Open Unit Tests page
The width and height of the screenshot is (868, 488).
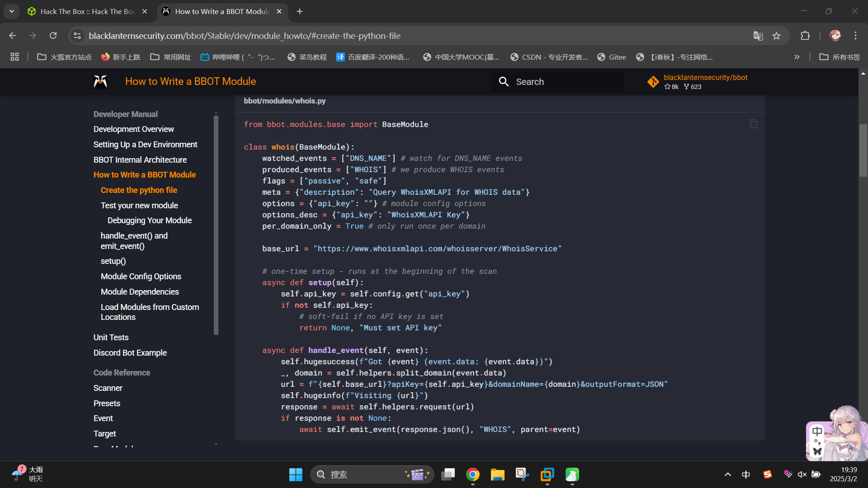pos(111,338)
